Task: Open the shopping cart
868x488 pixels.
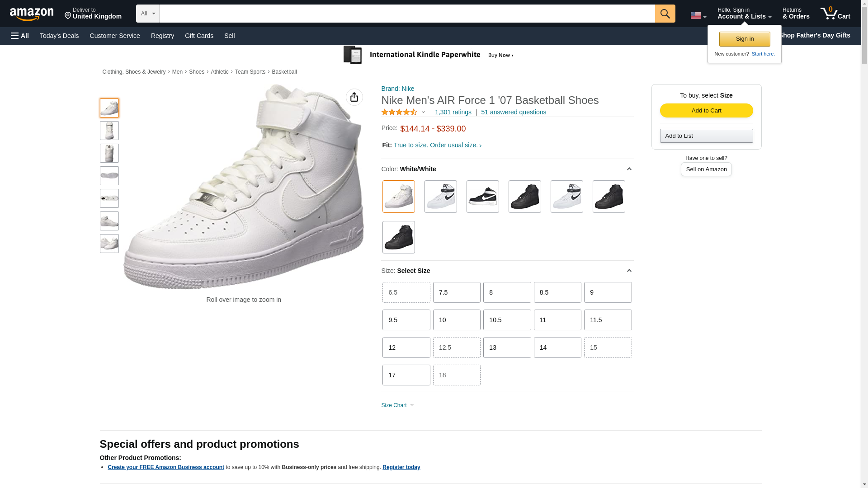Action: coord(835,14)
